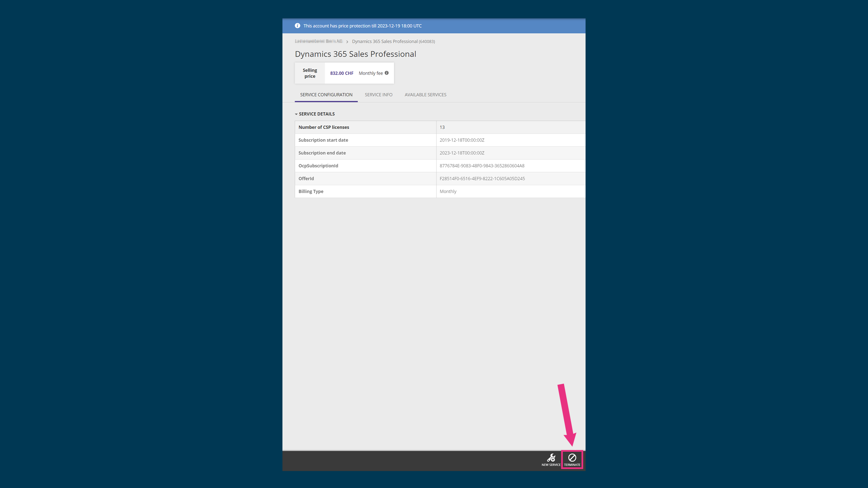Click the price protection banner message

(x=362, y=26)
